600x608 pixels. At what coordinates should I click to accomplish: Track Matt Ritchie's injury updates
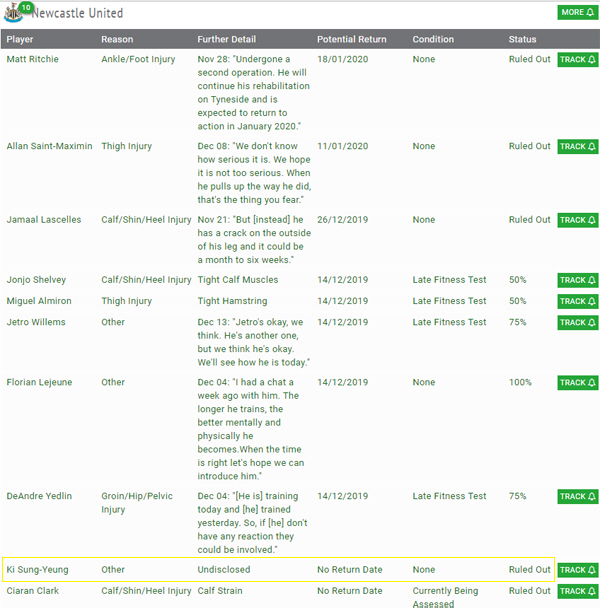(x=578, y=60)
